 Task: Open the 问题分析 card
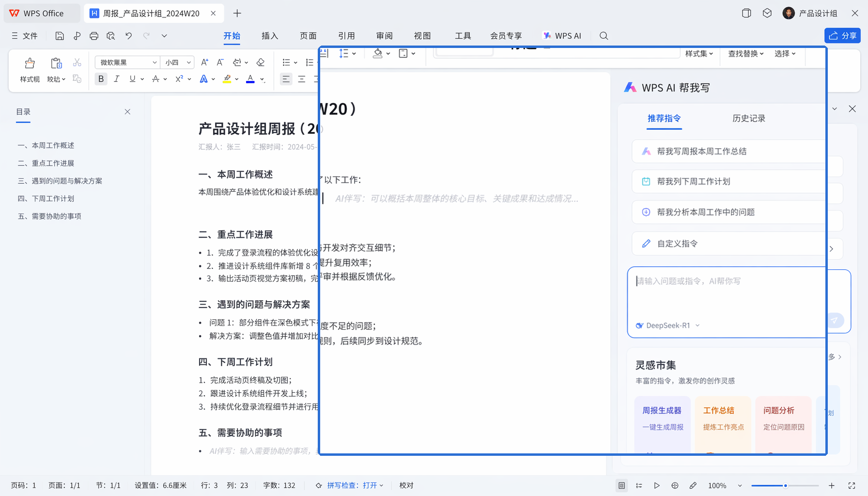coord(783,425)
